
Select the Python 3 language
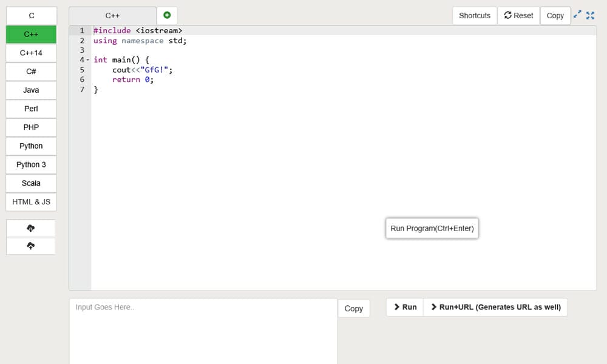30,164
